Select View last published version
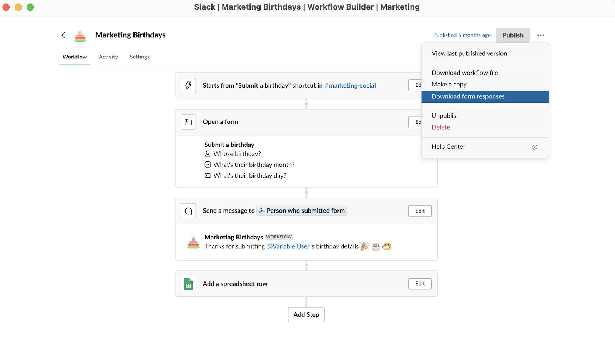The width and height of the screenshot is (615, 364). click(485, 53)
